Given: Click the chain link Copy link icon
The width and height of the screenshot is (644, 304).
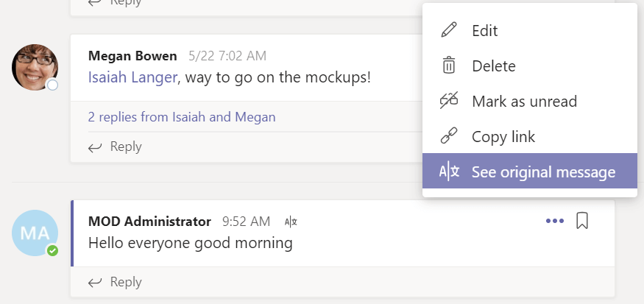Looking at the screenshot, I should pos(448,137).
